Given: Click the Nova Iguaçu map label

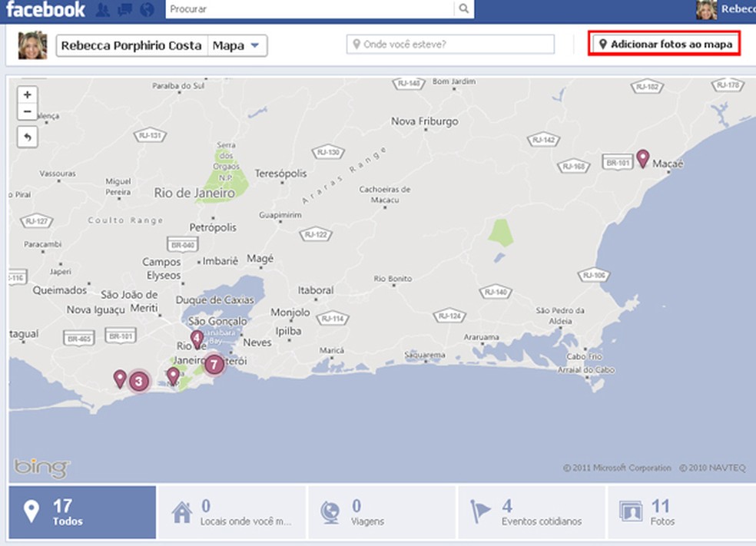Looking at the screenshot, I should click(x=95, y=310).
